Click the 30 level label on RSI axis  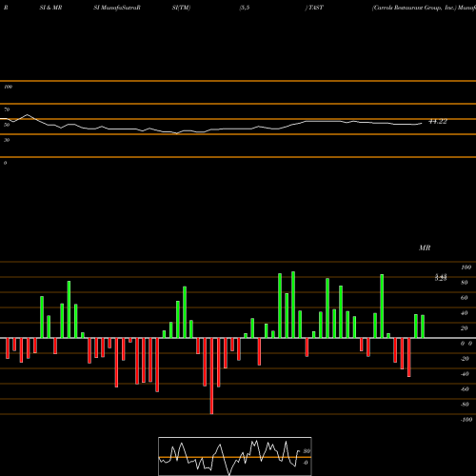7,140
